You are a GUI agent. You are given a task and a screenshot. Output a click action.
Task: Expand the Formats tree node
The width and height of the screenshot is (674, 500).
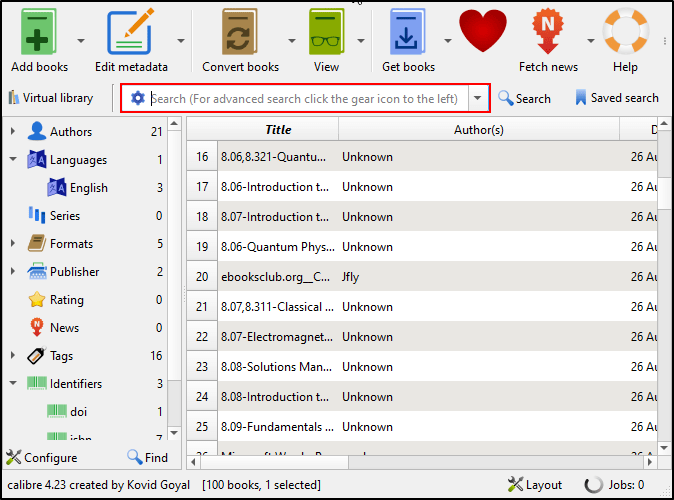pos(12,243)
